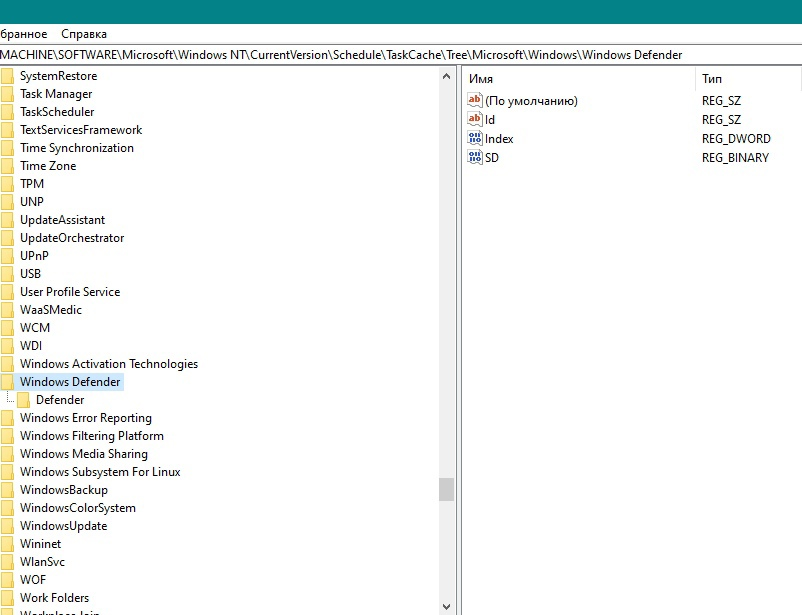The image size is (802, 615).
Task: Select the UPnP key
Action: pos(34,256)
